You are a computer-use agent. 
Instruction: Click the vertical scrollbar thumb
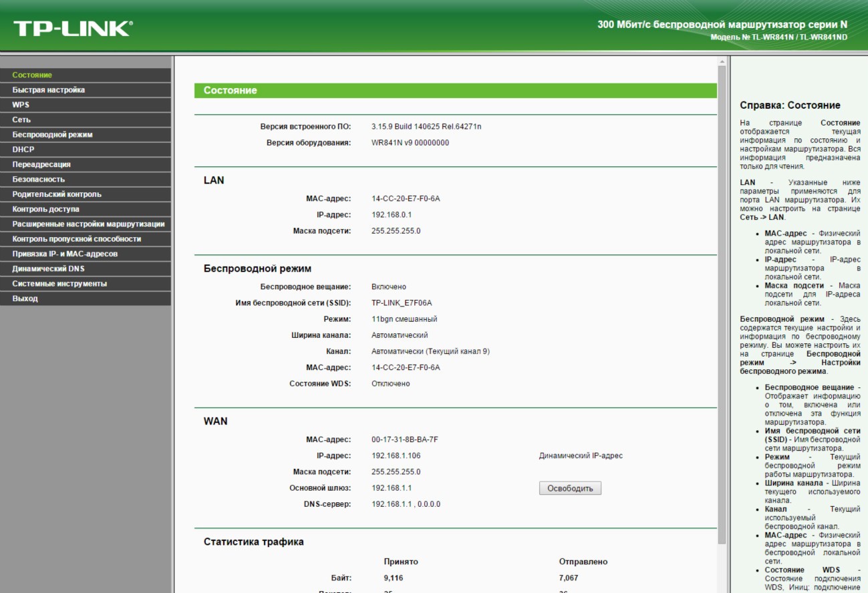(x=722, y=301)
